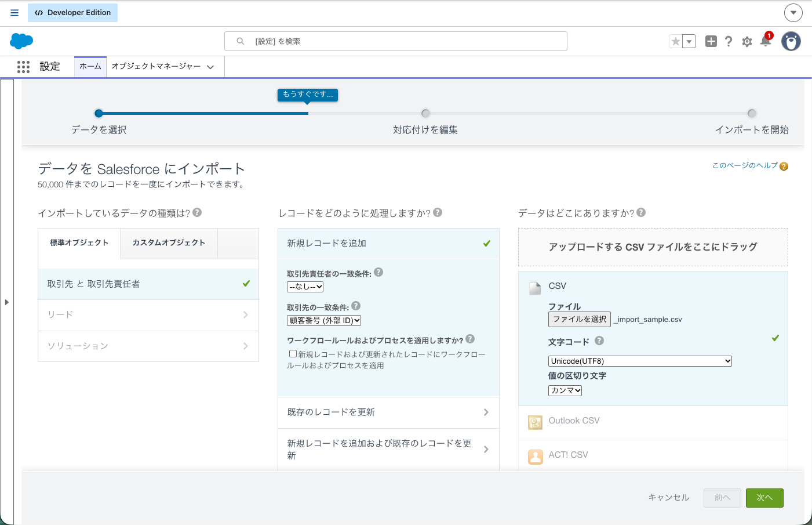Click help icon beside 取引先の一致条件
The height and width of the screenshot is (525, 812).
(x=356, y=306)
